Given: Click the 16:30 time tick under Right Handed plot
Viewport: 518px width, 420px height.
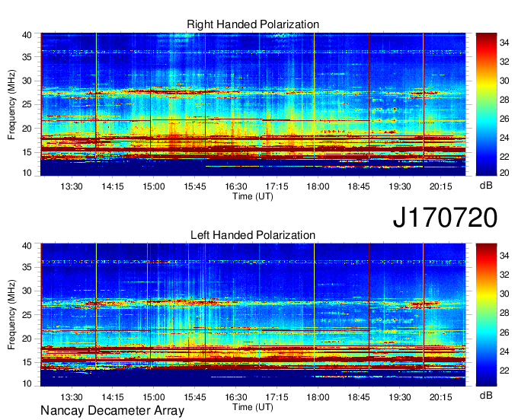Looking at the screenshot, I should tap(236, 186).
